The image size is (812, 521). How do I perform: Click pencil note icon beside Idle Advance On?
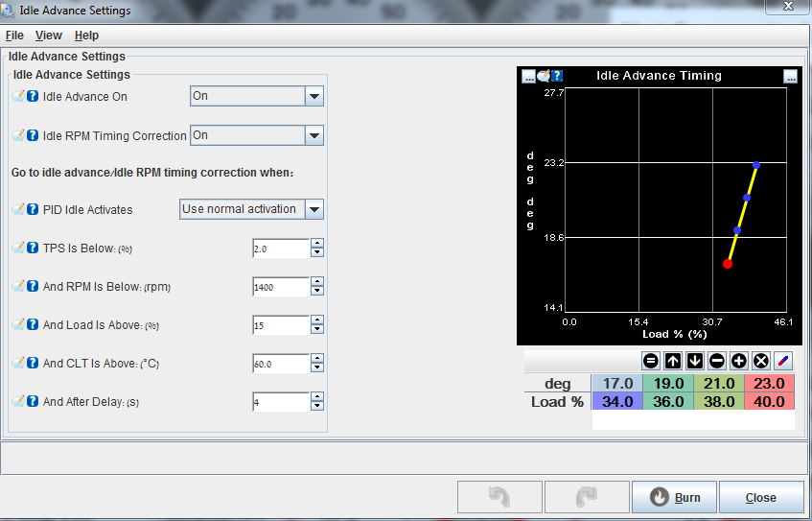18,96
